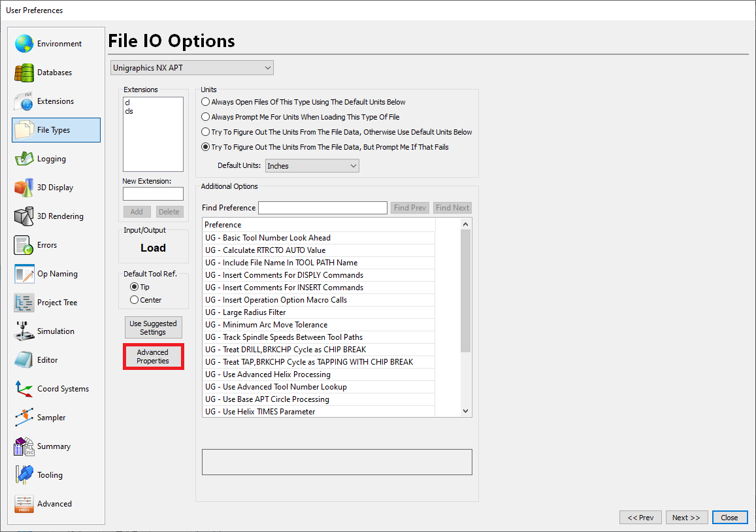Click the Load input/output button

(154, 248)
